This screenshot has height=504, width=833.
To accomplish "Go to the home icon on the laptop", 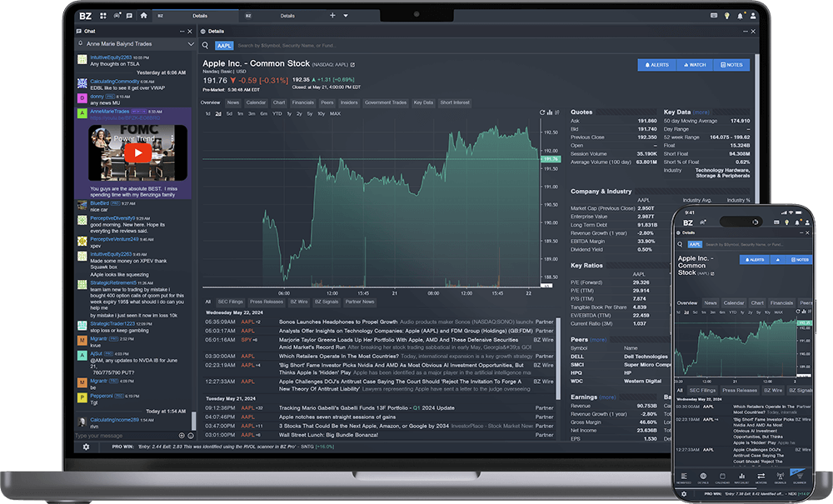I will tap(143, 15).
